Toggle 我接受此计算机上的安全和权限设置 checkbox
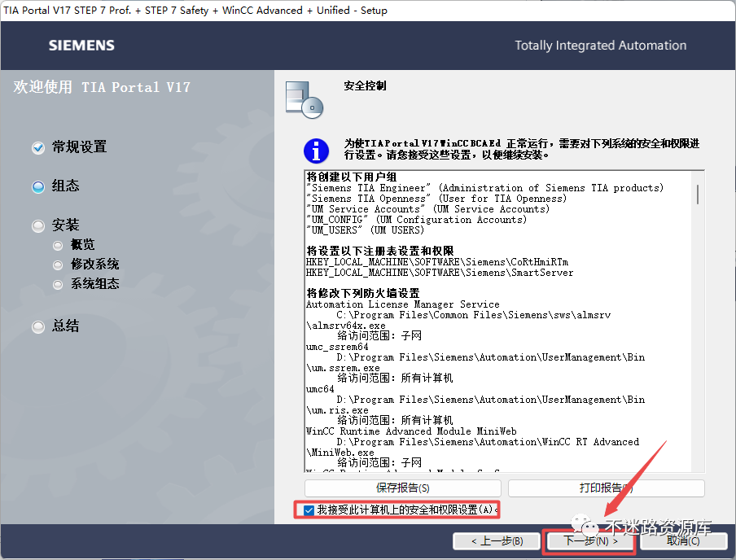The width and height of the screenshot is (736, 560). (309, 510)
